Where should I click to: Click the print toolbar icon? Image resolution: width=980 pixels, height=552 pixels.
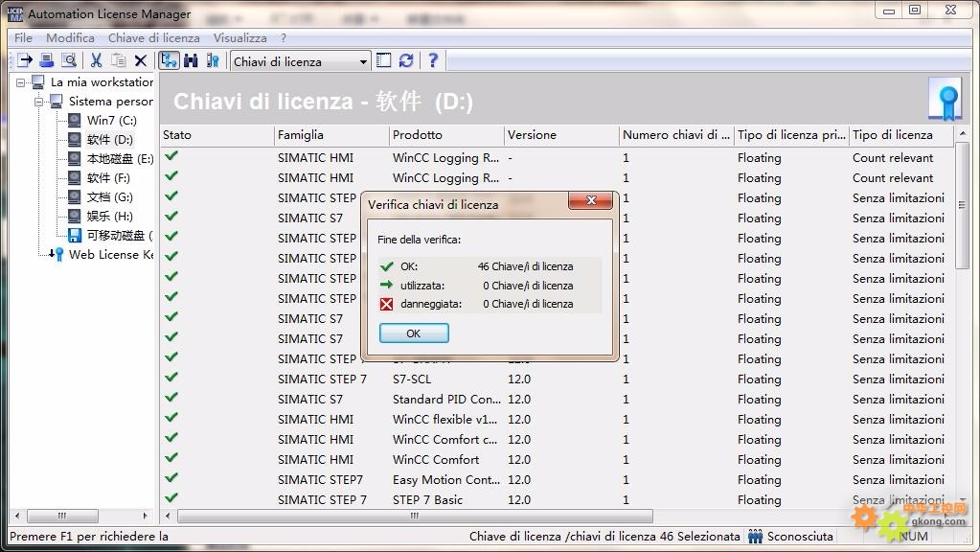pyautogui.click(x=46, y=60)
